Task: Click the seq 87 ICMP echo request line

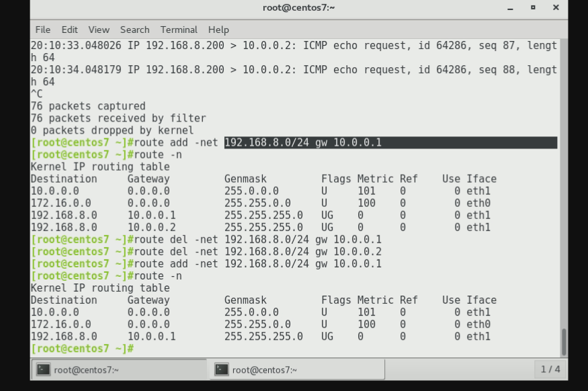Action: click(294, 51)
